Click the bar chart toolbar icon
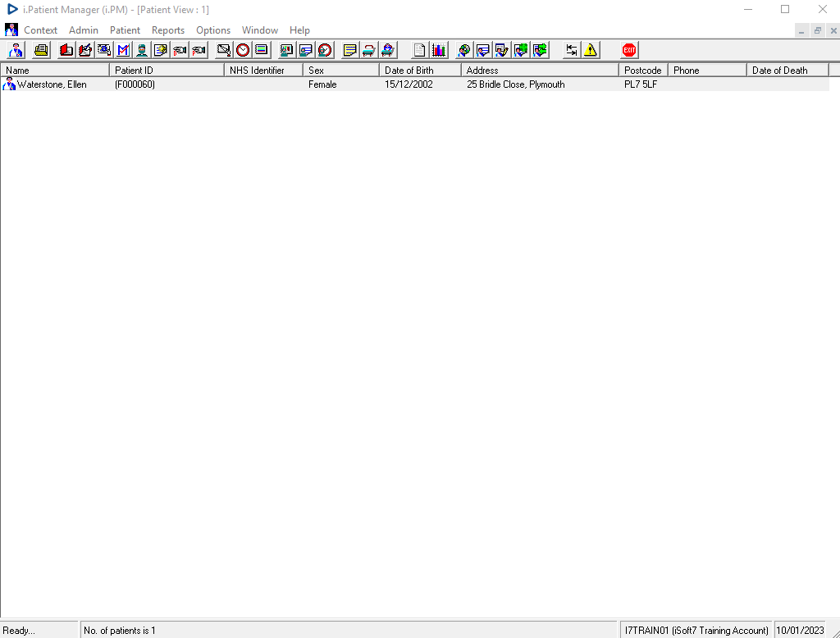Screen dimensions: 840x638 point(439,50)
